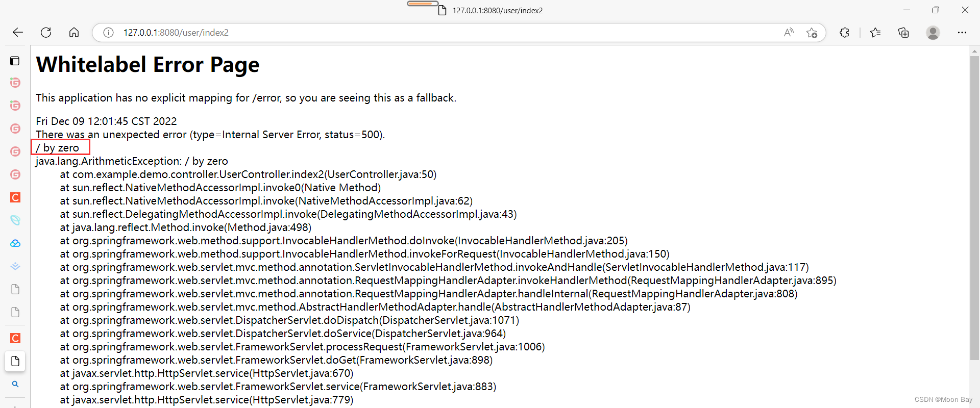This screenshot has width=980, height=408.
Task: Click the 'DispatcherServlet.java:1071' trace line
Action: tap(289, 320)
